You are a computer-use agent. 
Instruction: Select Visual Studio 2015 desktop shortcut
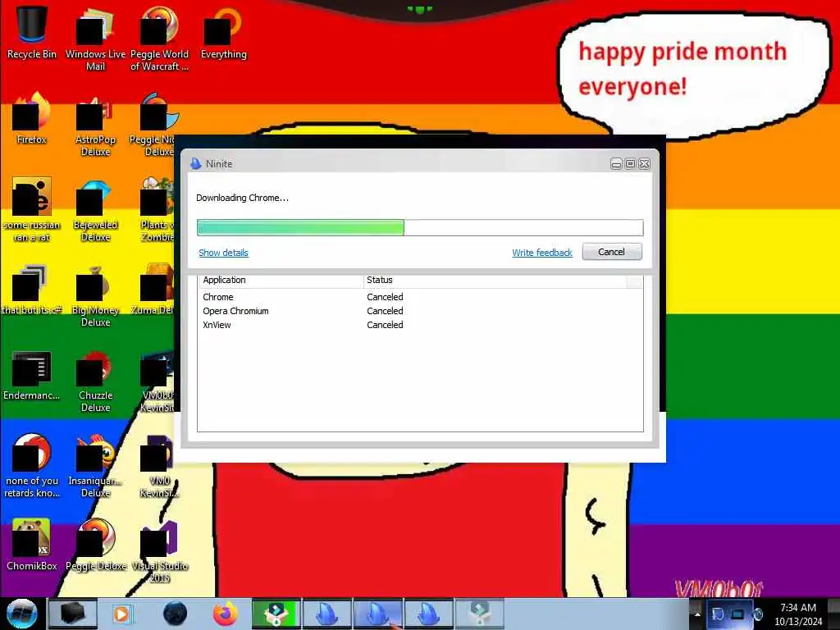[159, 552]
